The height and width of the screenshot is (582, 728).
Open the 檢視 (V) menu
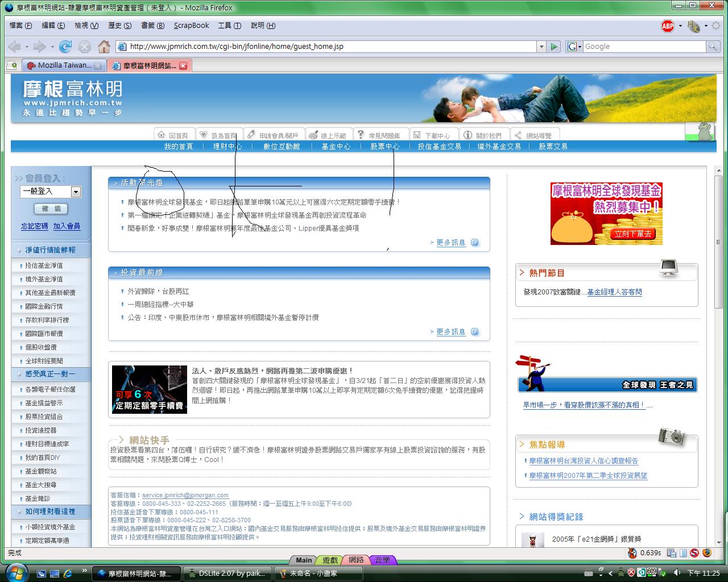click(x=86, y=26)
